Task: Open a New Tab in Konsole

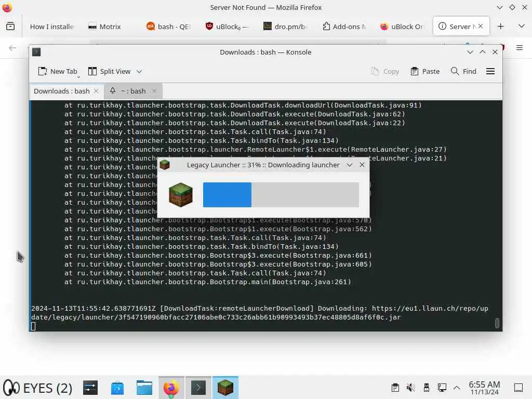Action: pyautogui.click(x=58, y=71)
